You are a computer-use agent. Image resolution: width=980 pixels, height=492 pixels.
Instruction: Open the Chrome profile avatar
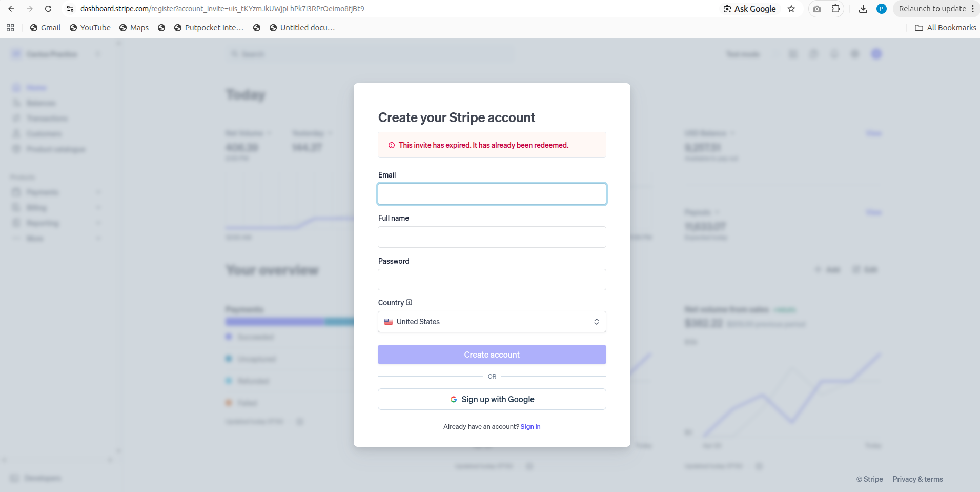click(x=882, y=9)
